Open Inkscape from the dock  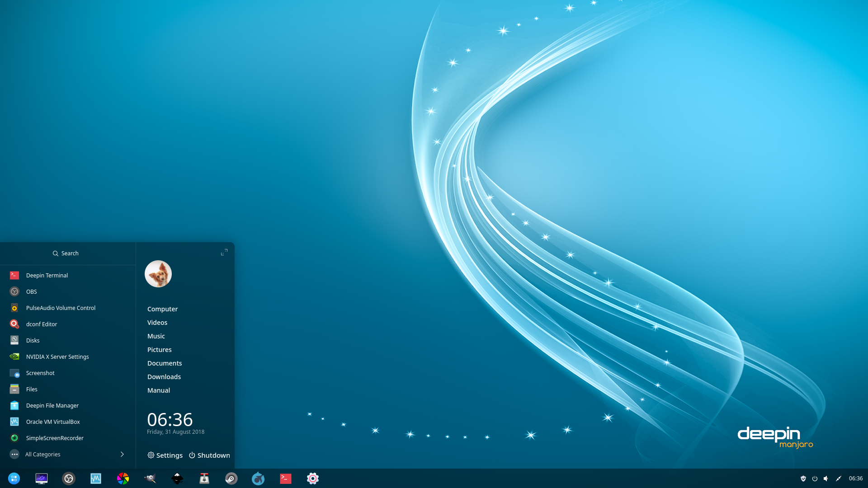coord(177,478)
